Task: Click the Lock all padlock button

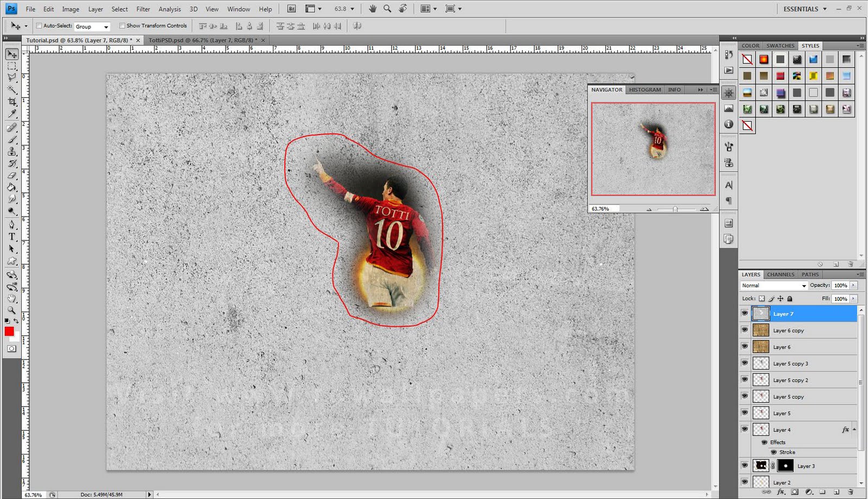Action: tap(790, 299)
